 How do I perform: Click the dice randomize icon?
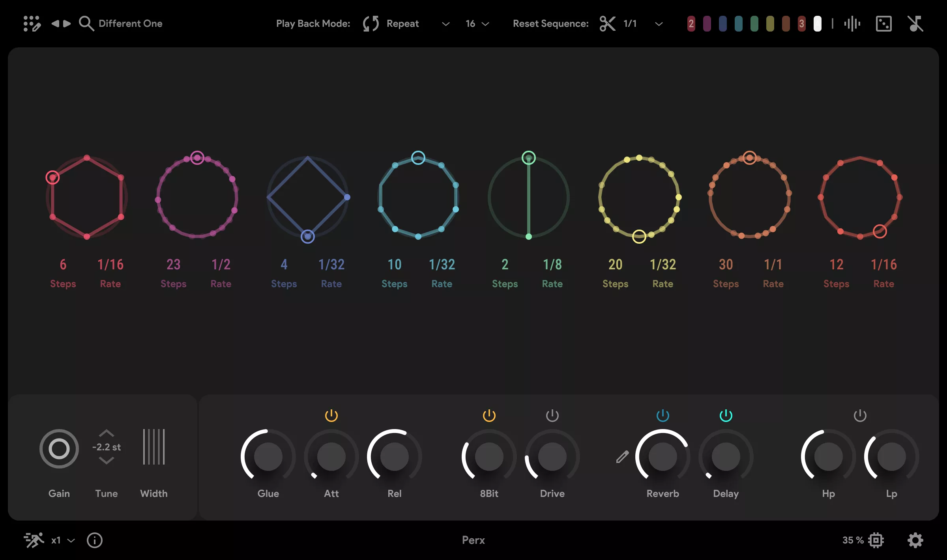(x=884, y=24)
